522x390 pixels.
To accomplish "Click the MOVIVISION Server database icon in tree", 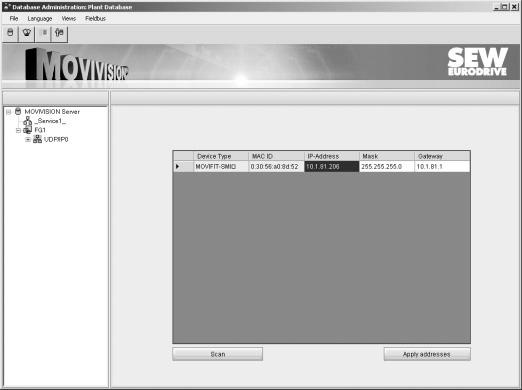I will (x=18, y=112).
